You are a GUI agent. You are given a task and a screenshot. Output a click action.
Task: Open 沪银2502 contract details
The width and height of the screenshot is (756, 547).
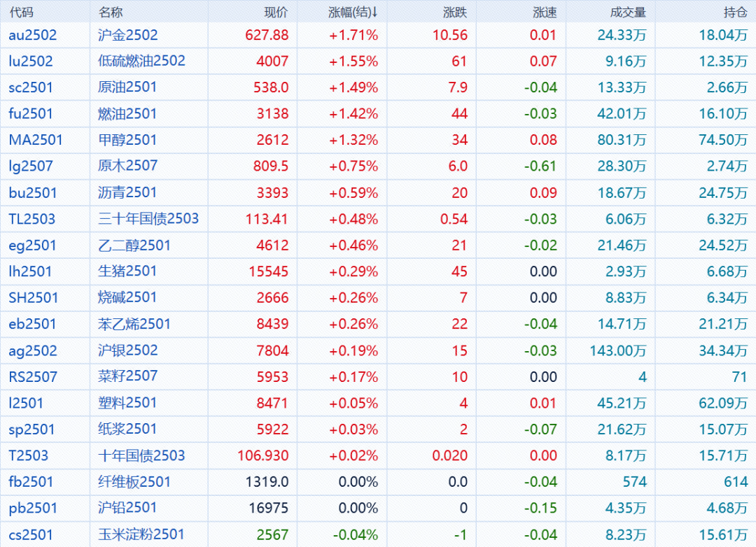point(128,350)
